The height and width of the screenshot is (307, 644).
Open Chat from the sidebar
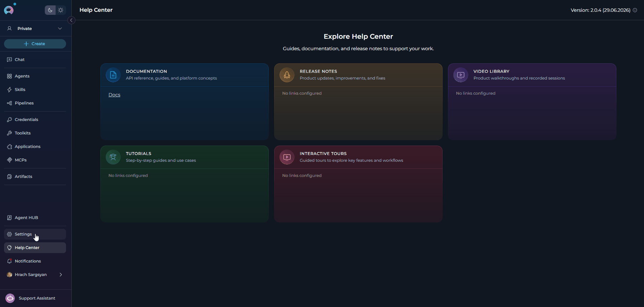(35, 60)
